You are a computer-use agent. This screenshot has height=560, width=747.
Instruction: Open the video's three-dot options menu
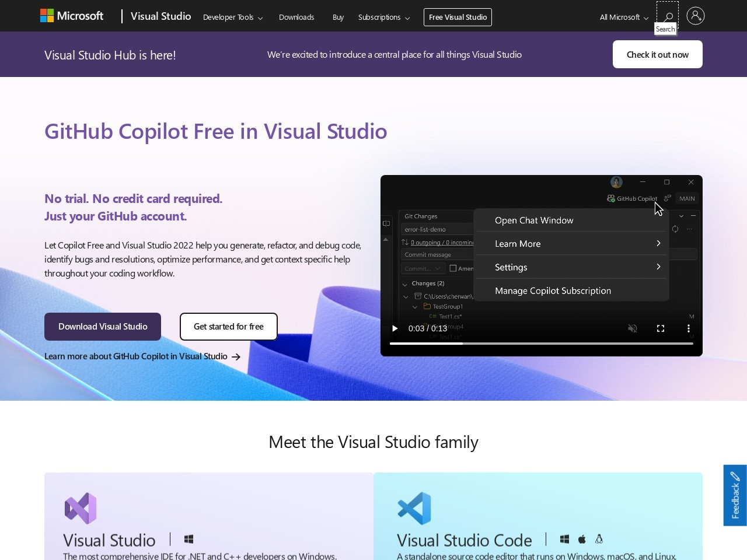(689, 328)
